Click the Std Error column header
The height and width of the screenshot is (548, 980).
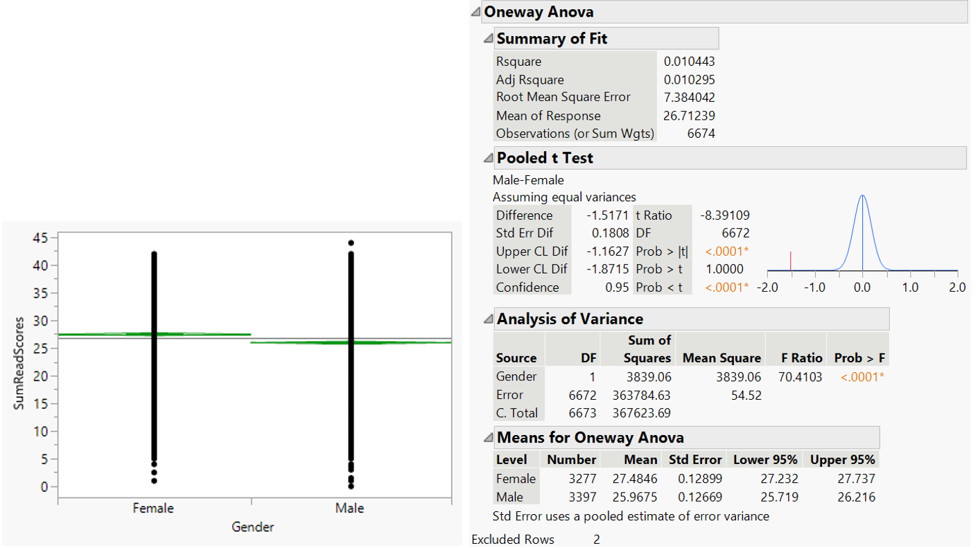click(x=695, y=459)
